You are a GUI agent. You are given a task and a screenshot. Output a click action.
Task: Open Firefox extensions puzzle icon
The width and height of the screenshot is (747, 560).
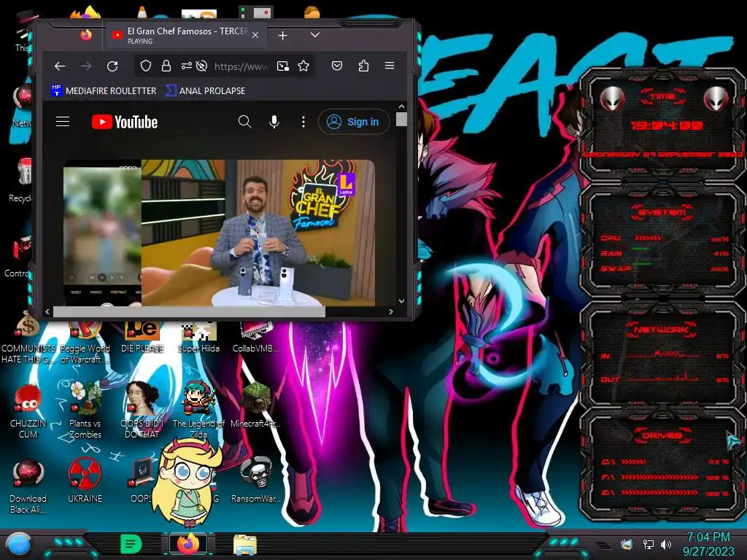coord(363,66)
